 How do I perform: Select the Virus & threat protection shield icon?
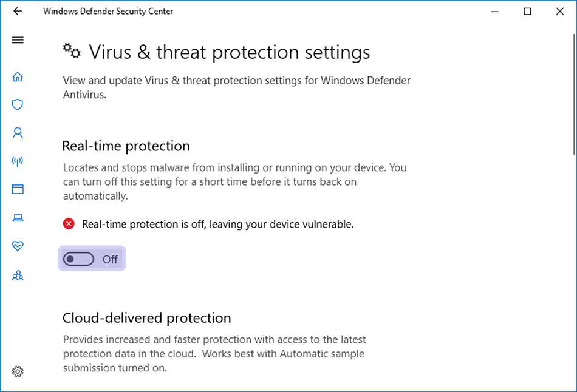pos(18,104)
